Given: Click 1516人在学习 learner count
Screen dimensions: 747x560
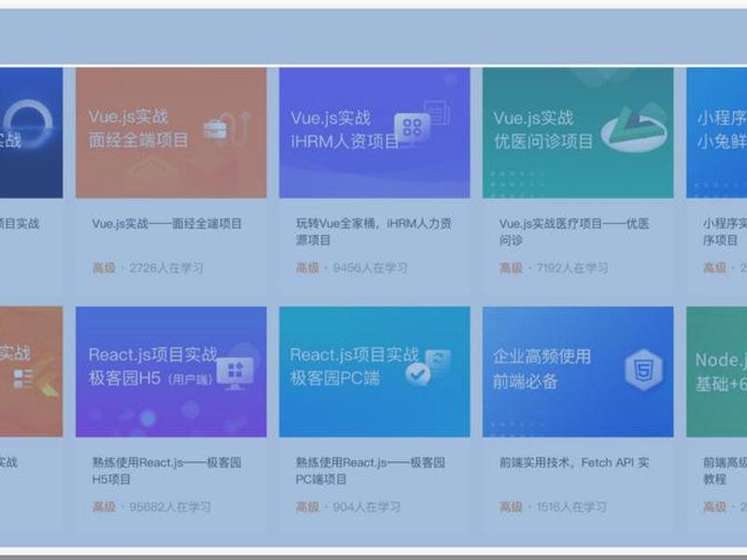Looking at the screenshot, I should 571,507.
